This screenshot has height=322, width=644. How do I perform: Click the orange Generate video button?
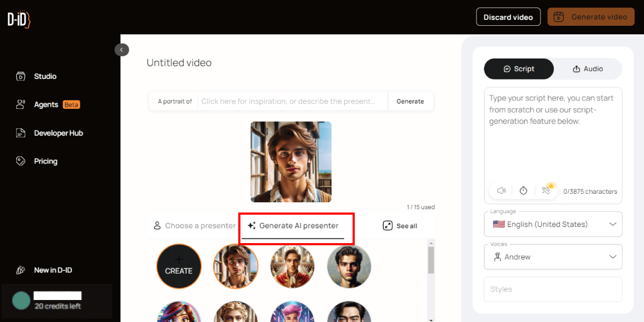590,17
